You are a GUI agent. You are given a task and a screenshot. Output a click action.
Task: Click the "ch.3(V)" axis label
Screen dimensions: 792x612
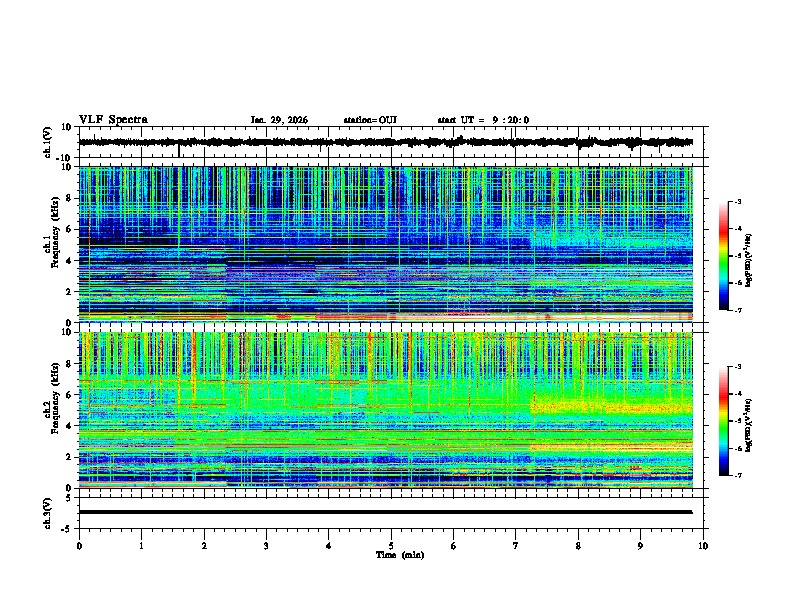point(48,513)
